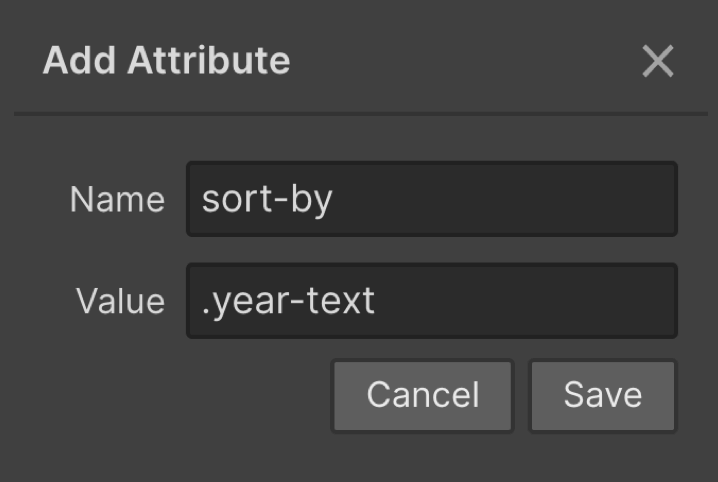Click the divider line below the dialog title
The height and width of the screenshot is (482, 718).
tap(361, 114)
